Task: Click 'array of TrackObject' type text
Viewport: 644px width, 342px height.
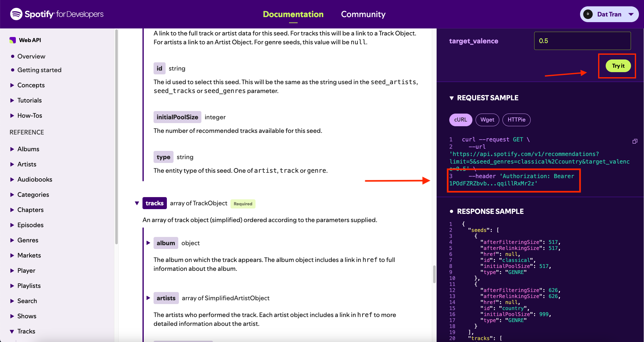Action: click(x=199, y=203)
